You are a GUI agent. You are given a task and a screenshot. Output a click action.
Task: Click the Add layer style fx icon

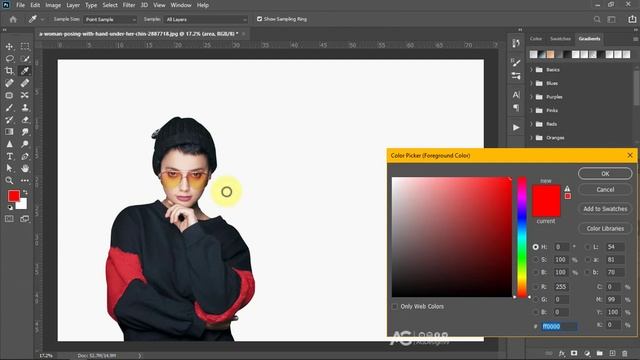click(562, 353)
